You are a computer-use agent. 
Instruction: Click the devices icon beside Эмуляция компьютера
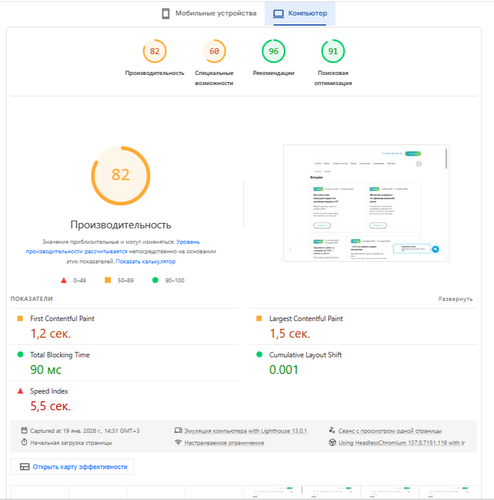point(178,430)
